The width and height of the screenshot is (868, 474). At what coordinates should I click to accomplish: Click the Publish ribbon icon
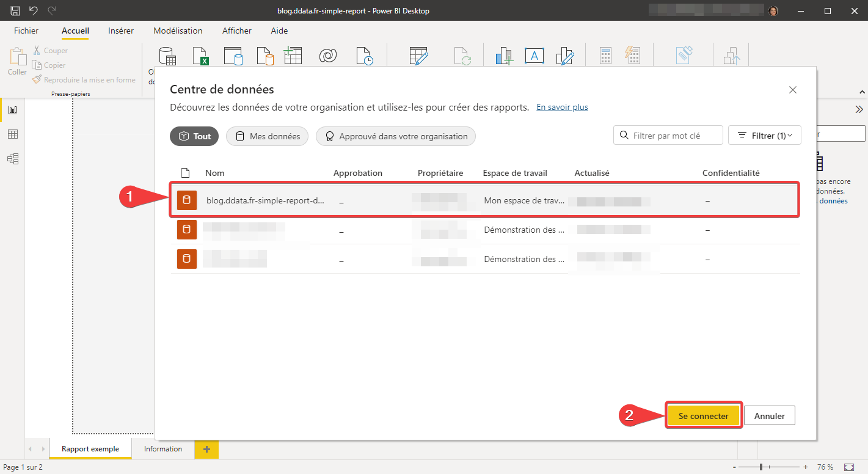(731, 56)
